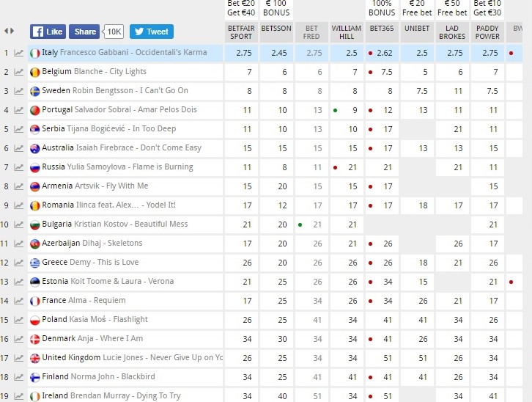Select the William Hill column header

(x=347, y=32)
